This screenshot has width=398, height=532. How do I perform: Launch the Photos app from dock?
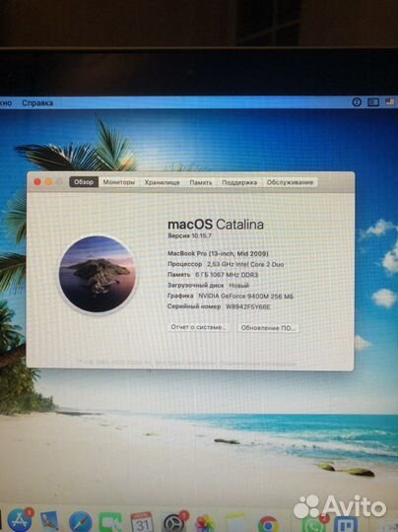(x=205, y=523)
